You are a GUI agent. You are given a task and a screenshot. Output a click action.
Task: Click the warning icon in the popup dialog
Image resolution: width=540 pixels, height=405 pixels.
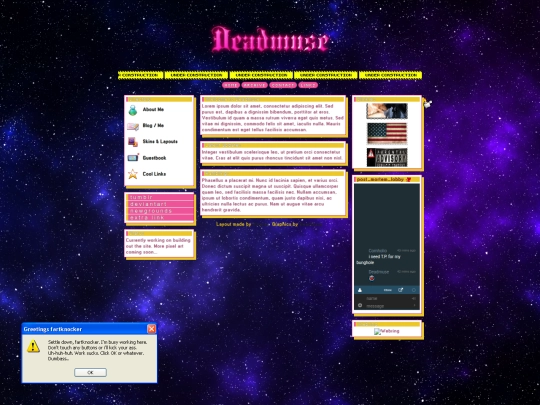click(x=33, y=346)
